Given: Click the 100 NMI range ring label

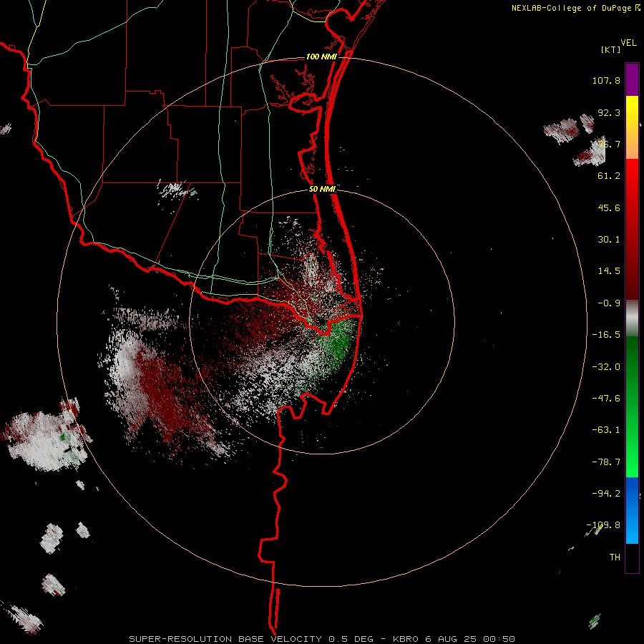Looking at the screenshot, I should coord(321,57).
